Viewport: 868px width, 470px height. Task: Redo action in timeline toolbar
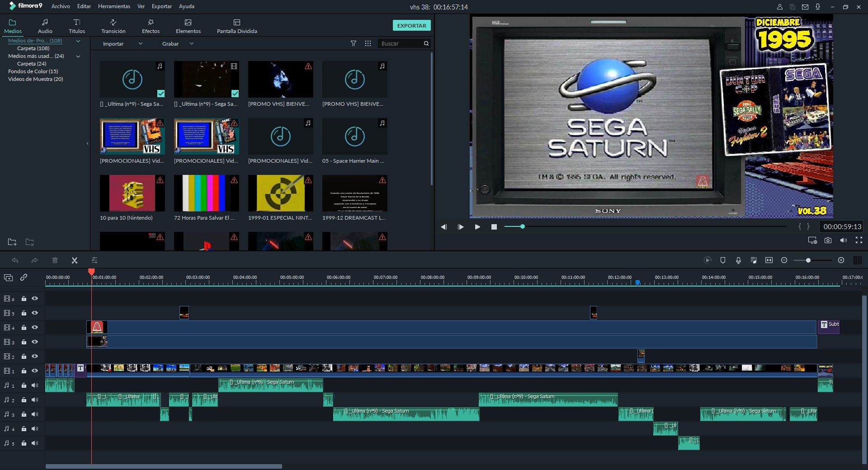[34, 260]
